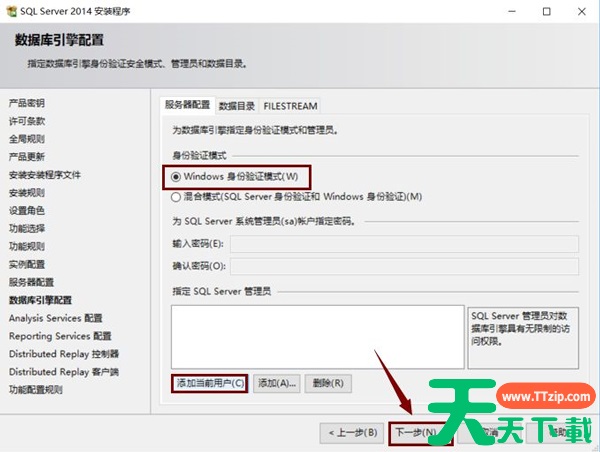This screenshot has width=600, height=452.
Task: Maximize the setup window
Action: pos(547,11)
